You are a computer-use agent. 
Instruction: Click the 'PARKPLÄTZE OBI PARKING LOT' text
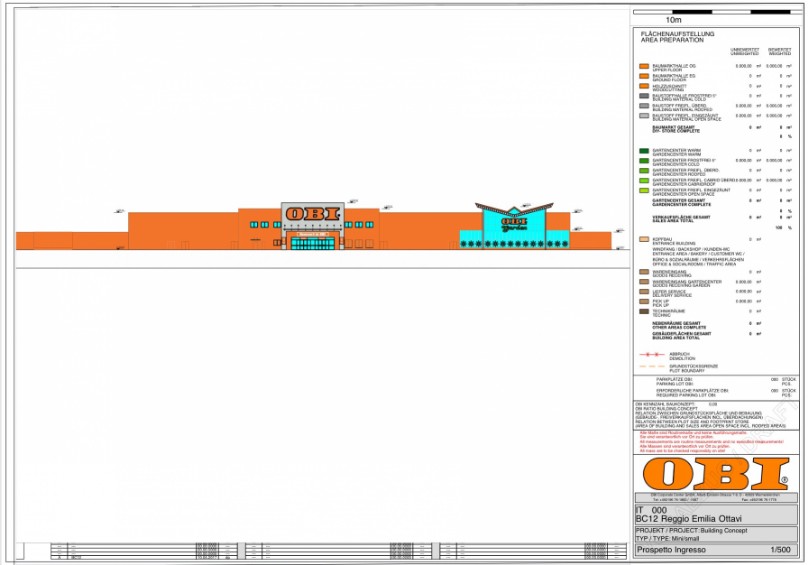674,381
